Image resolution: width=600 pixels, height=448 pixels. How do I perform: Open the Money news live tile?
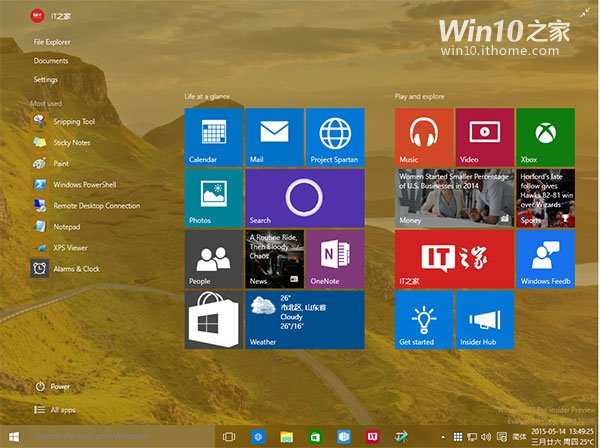[454, 198]
